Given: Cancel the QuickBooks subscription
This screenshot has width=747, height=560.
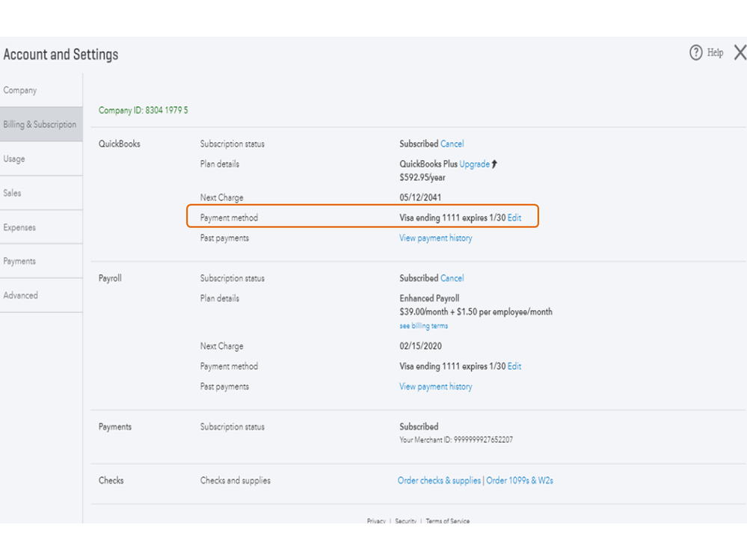Looking at the screenshot, I should point(452,144).
